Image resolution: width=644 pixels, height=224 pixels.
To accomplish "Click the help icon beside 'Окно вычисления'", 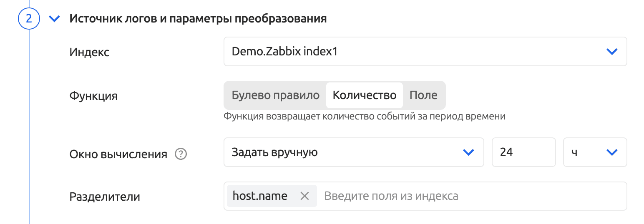I will click(x=181, y=154).
